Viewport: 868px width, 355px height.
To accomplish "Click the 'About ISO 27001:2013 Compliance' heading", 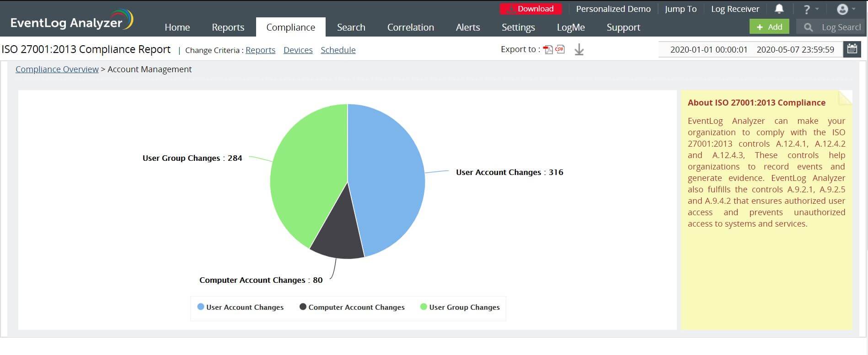I will click(756, 103).
